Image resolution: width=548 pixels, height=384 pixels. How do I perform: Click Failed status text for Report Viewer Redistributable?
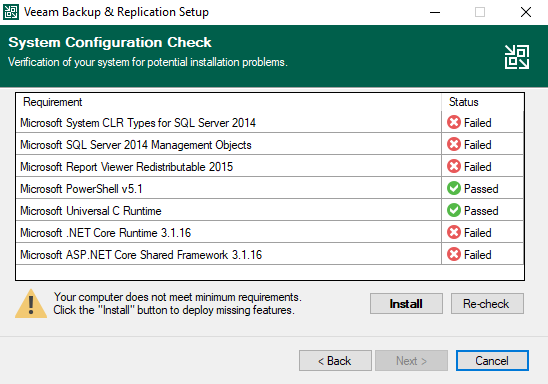(478, 167)
